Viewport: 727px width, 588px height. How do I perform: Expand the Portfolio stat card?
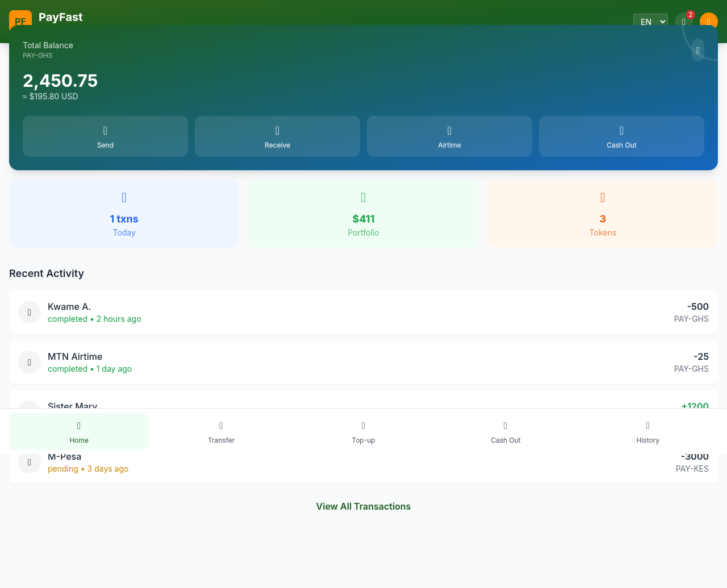click(x=363, y=213)
